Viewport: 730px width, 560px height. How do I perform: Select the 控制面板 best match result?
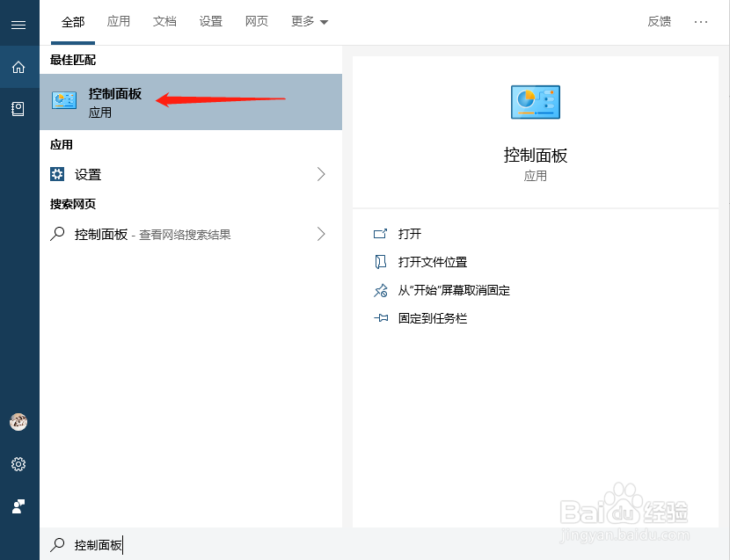pos(191,102)
